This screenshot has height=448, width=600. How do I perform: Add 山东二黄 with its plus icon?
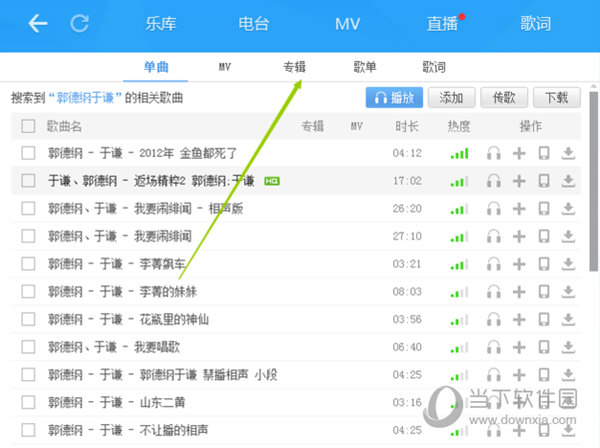(x=519, y=402)
